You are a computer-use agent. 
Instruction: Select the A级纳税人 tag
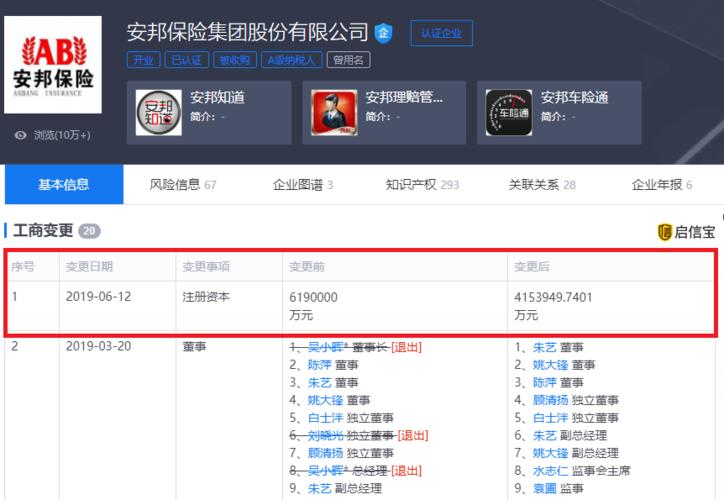(291, 60)
